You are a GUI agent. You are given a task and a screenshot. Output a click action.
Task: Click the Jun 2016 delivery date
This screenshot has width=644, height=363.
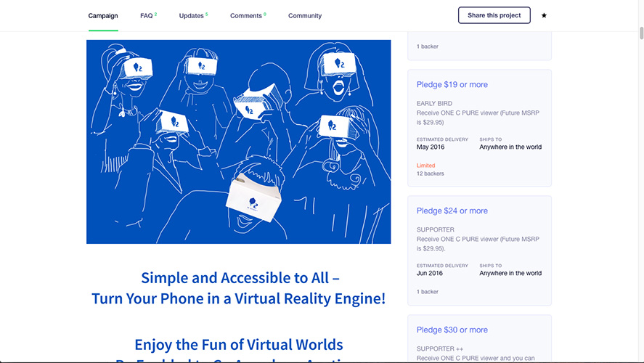click(x=430, y=273)
